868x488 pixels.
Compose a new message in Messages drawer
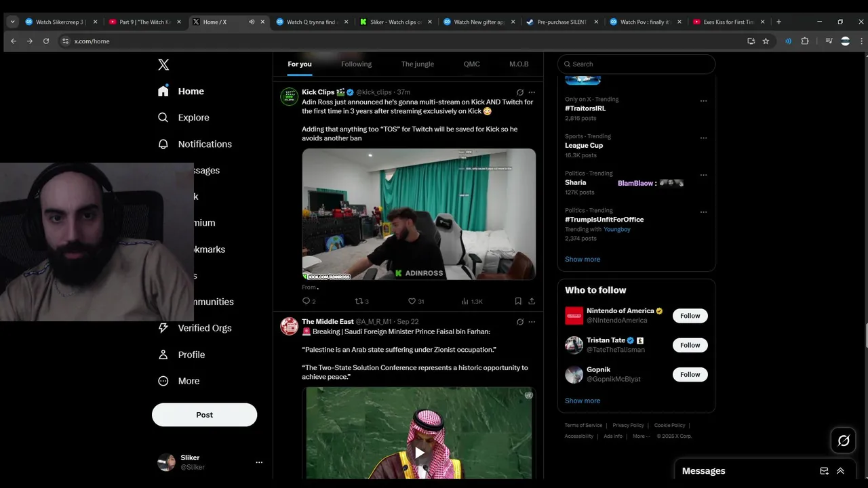coord(824,471)
